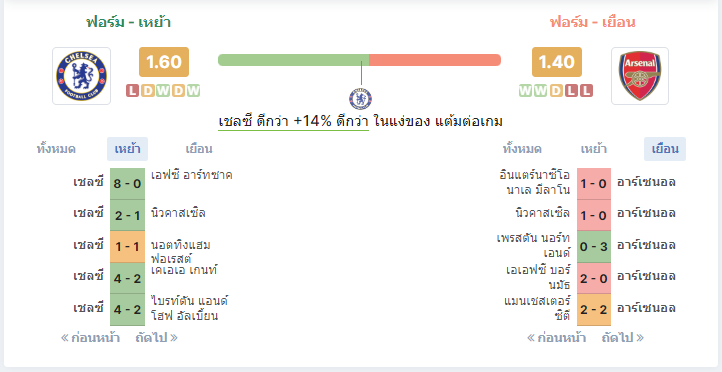Viewport: 722px width, 372px height.
Task: Open Chelsea 8 - 0 match score
Action: [x=128, y=184]
